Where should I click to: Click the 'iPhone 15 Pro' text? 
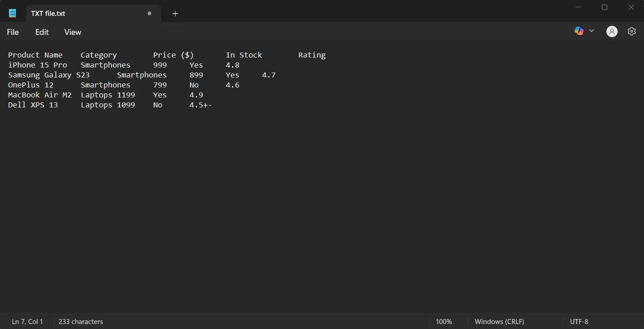tap(38, 65)
